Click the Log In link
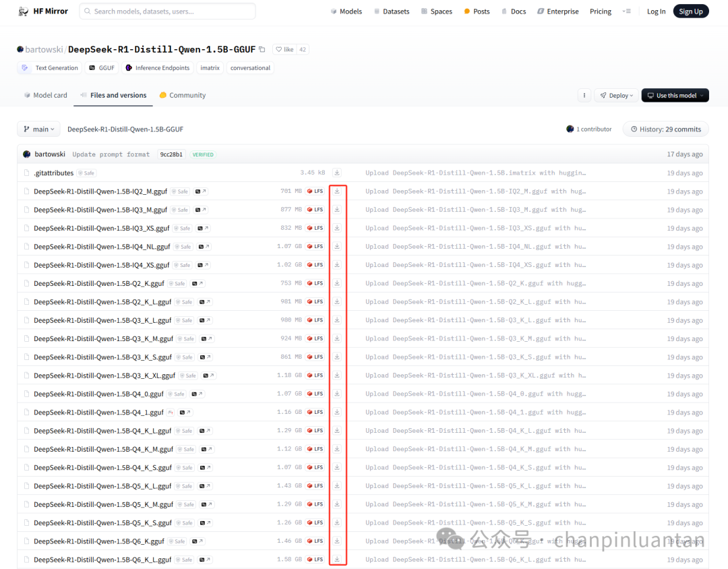This screenshot has height=569, width=728. pyautogui.click(x=656, y=11)
